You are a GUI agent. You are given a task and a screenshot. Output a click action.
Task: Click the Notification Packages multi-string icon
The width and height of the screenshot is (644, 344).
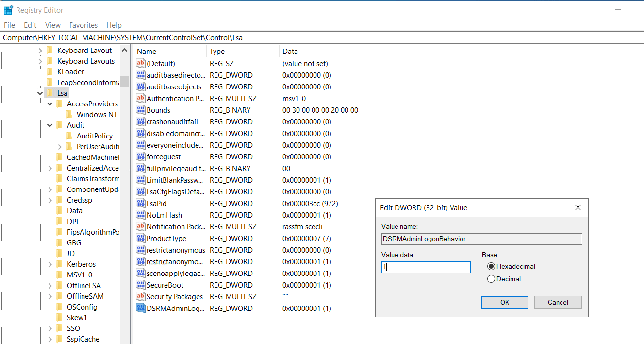(141, 226)
